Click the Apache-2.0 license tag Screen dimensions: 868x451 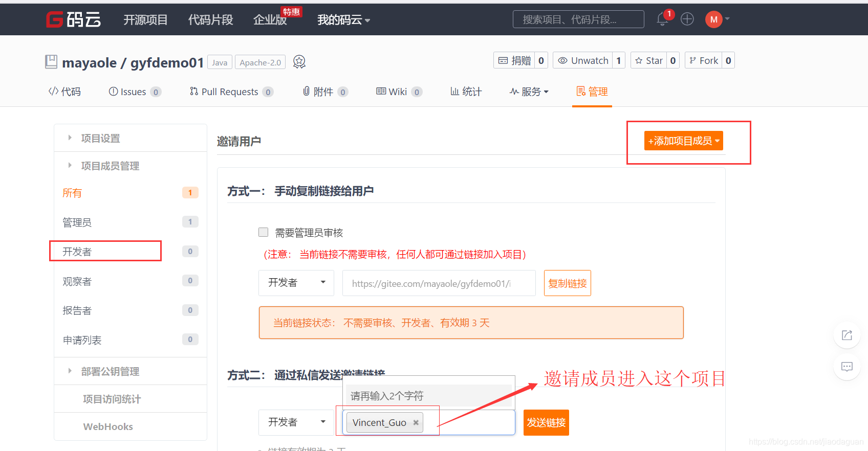(x=260, y=62)
